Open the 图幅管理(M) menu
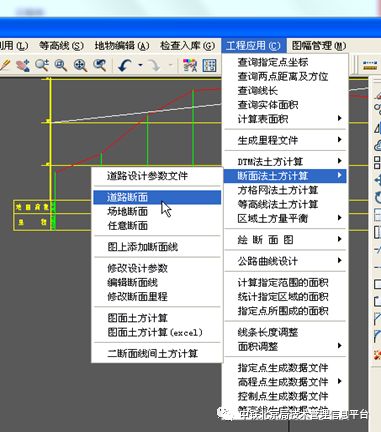 (319, 46)
